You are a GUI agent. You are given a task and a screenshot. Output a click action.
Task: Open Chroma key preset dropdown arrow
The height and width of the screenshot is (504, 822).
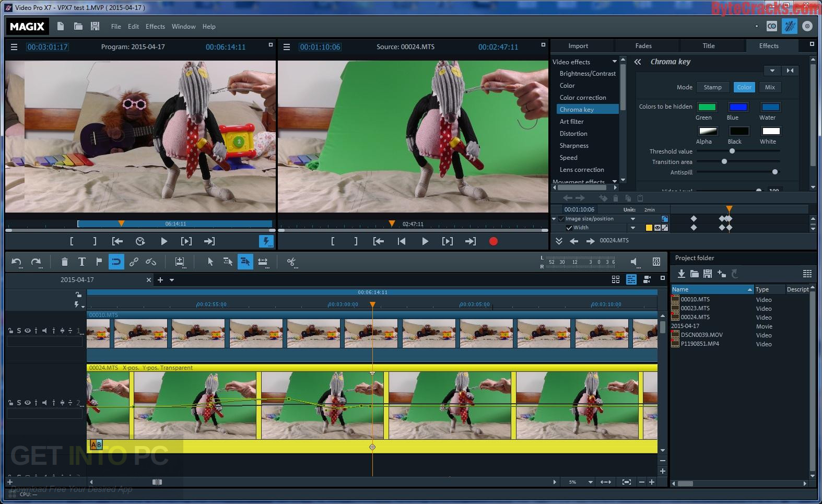[772, 71]
